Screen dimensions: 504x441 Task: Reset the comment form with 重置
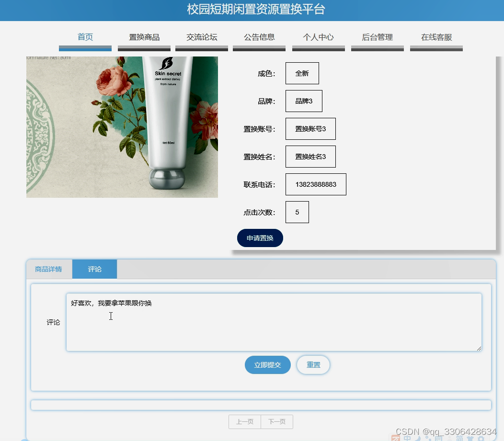point(313,364)
